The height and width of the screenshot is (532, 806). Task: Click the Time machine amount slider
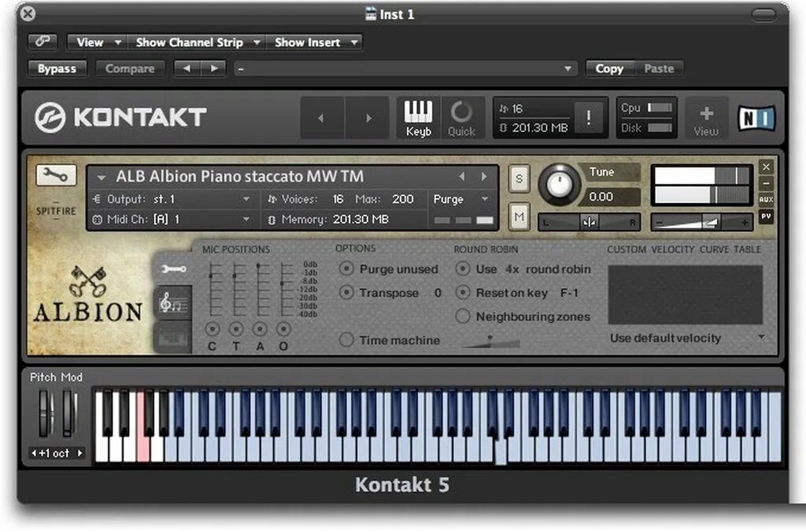click(x=491, y=342)
